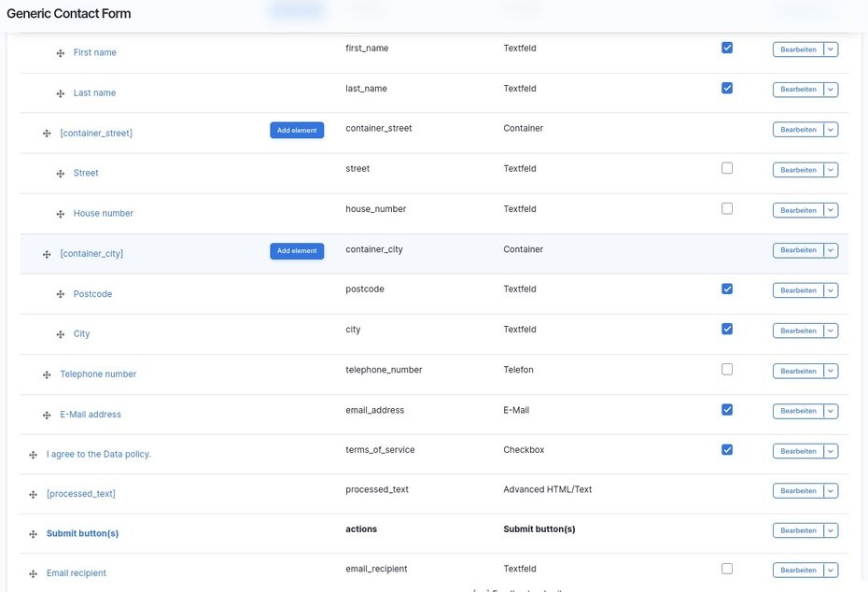This screenshot has height=592, width=868.
Task: Click the drag handle icon beside First name
Action: coord(61,53)
